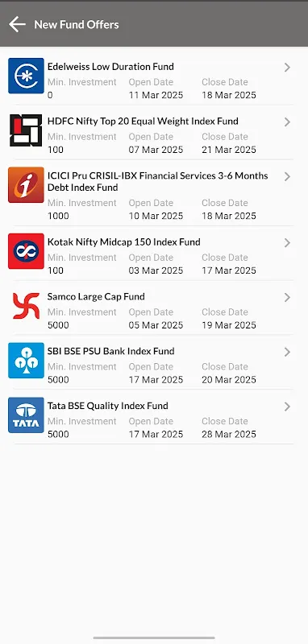The height and width of the screenshot is (644, 308).
Task: Expand Tata BSE Quality Index chevron
Action: coord(287,407)
